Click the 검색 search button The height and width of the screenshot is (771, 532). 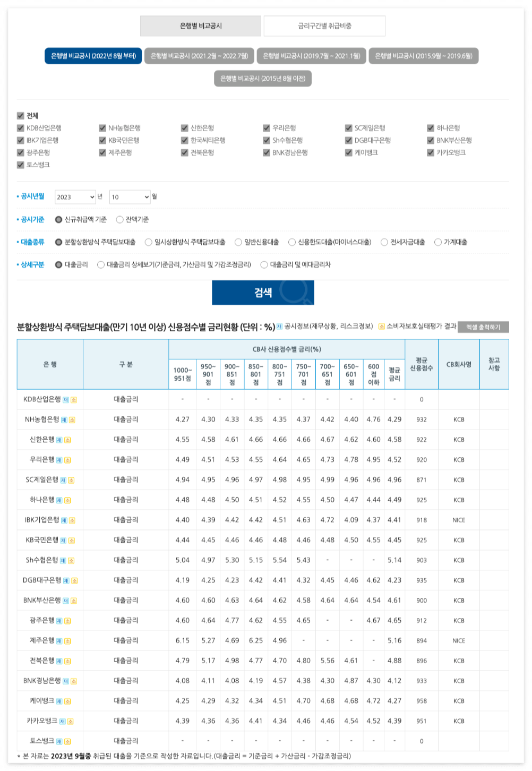(x=263, y=293)
